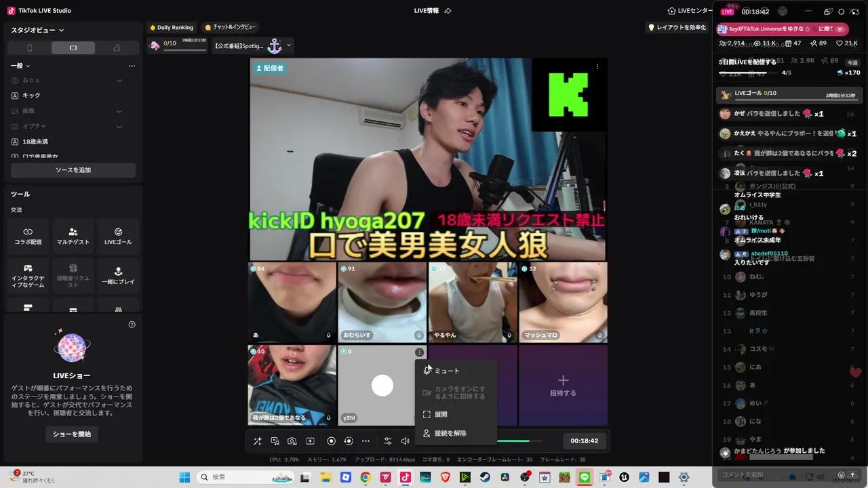The image size is (868, 488).
Task: Toggle visibility of the オブチャ source
Action: 119,127
